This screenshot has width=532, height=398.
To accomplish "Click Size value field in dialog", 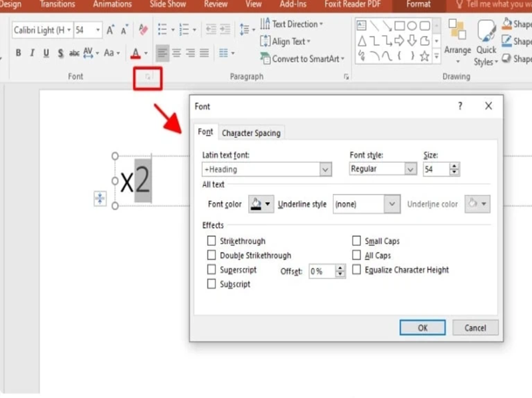I will pyautogui.click(x=436, y=169).
